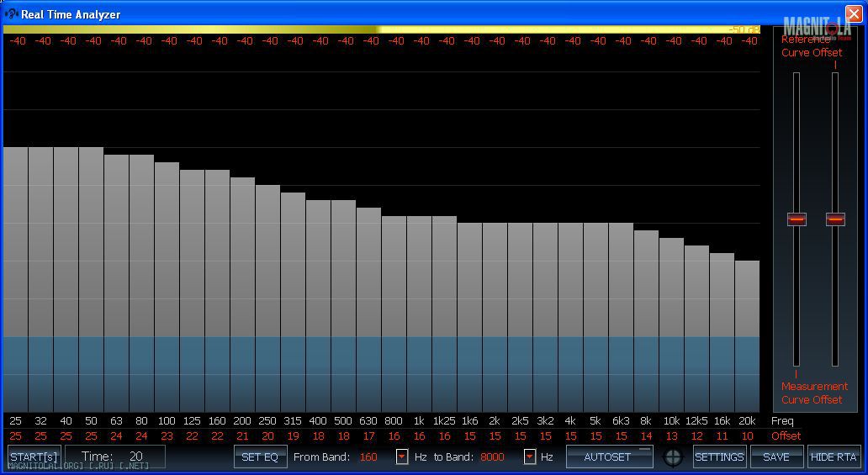Grab the Measurement Curve Offset slider handle
Image resolution: width=868 pixels, height=475 pixels.
coord(797,219)
